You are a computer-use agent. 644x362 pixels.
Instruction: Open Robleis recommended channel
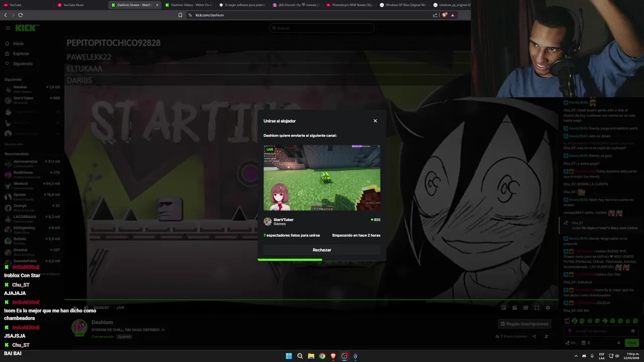[32, 240]
